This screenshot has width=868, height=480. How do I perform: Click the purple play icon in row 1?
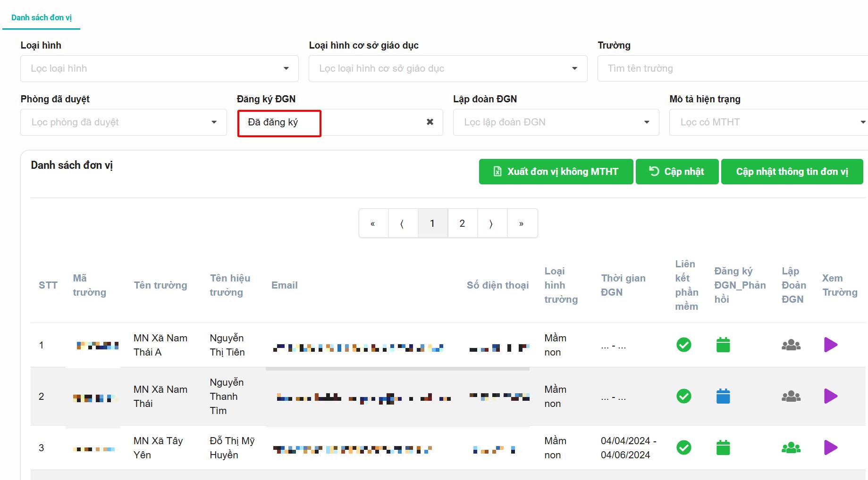(830, 345)
